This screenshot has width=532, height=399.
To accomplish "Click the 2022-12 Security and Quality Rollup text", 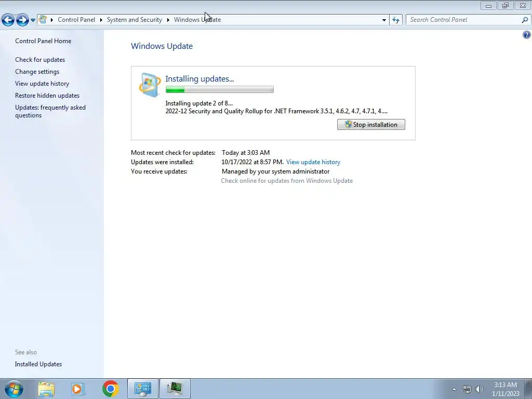I will point(276,111).
